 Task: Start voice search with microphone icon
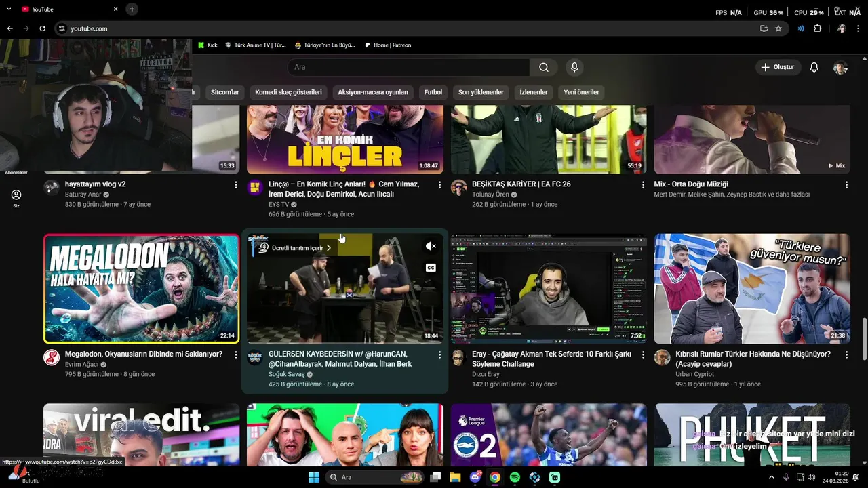[x=574, y=67]
